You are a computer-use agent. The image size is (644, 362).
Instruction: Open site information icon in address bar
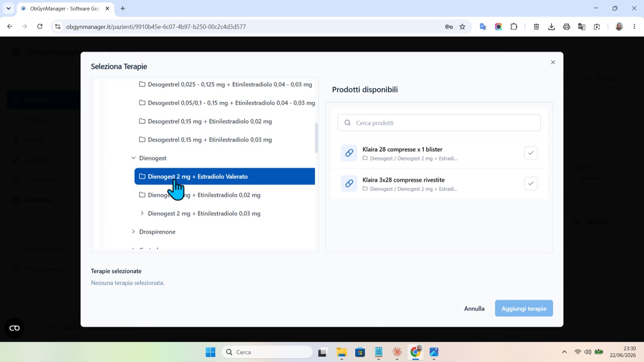click(57, 27)
